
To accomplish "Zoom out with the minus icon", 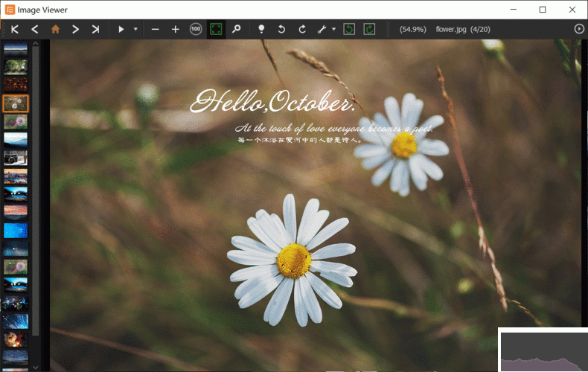I will (x=155, y=29).
